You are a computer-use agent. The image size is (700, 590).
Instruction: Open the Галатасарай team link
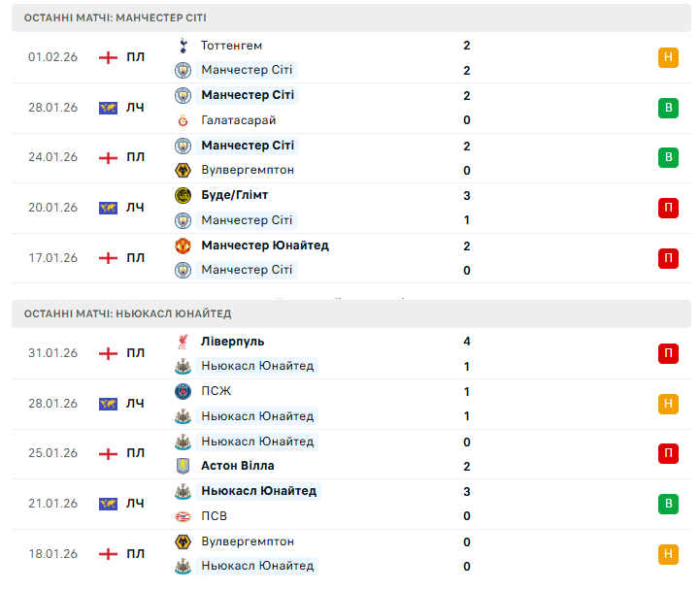pos(238,120)
